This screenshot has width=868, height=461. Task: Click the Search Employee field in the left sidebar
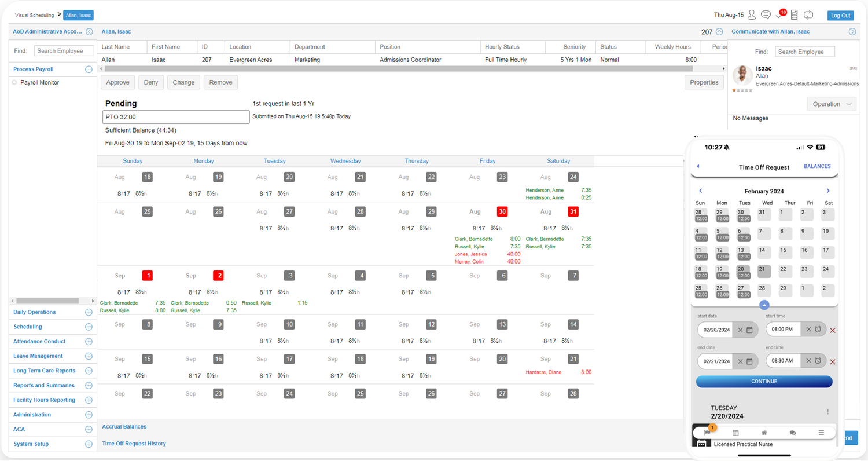coord(64,51)
